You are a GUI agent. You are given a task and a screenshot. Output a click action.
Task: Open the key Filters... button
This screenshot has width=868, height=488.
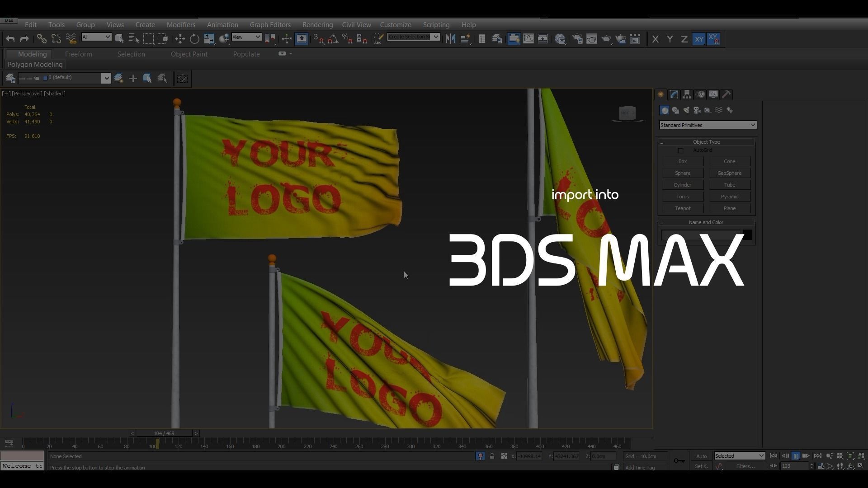(x=745, y=466)
